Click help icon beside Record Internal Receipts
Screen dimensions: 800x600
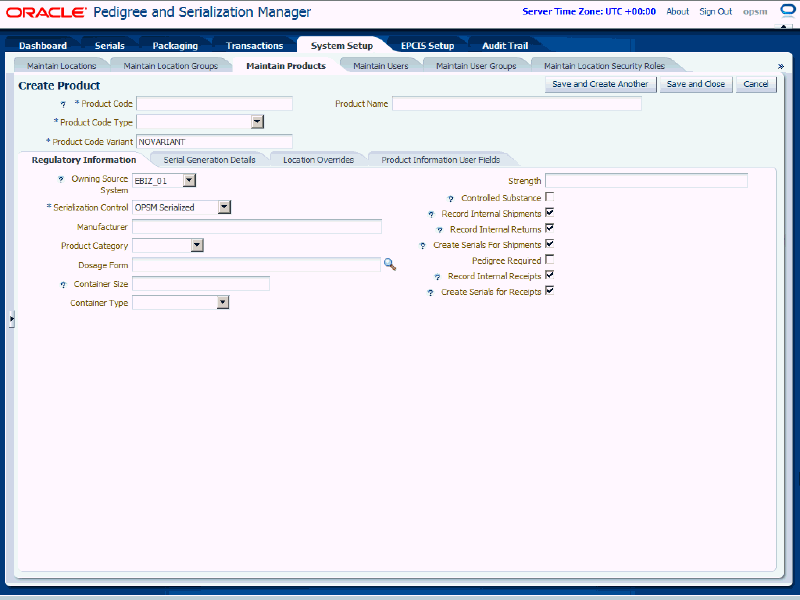pyautogui.click(x=437, y=277)
